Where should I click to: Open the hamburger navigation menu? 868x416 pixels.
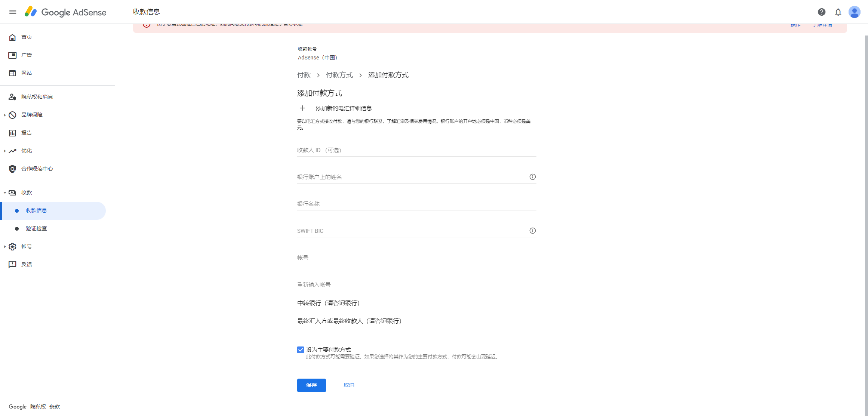click(x=12, y=12)
